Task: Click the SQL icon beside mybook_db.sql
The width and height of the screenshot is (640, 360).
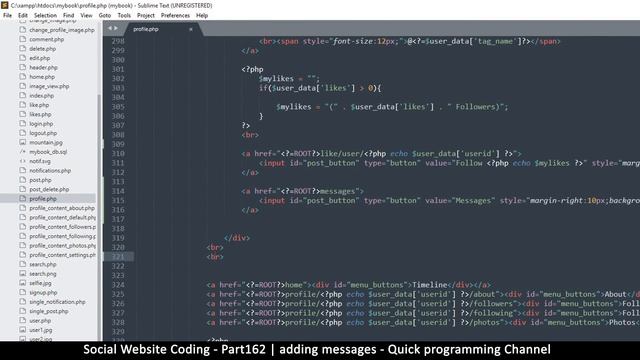Action: click(23, 152)
